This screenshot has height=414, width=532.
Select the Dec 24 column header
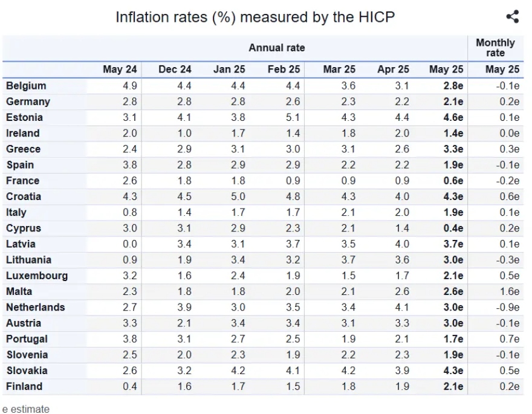175,70
